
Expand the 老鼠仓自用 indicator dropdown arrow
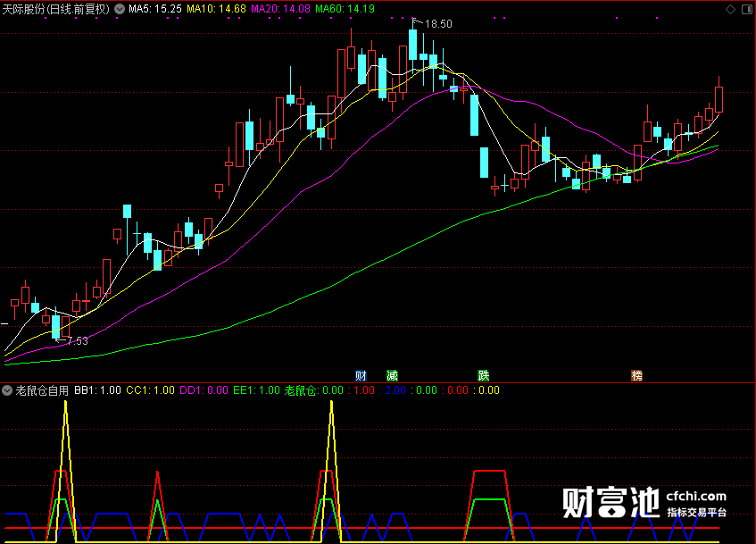[x=7, y=390]
